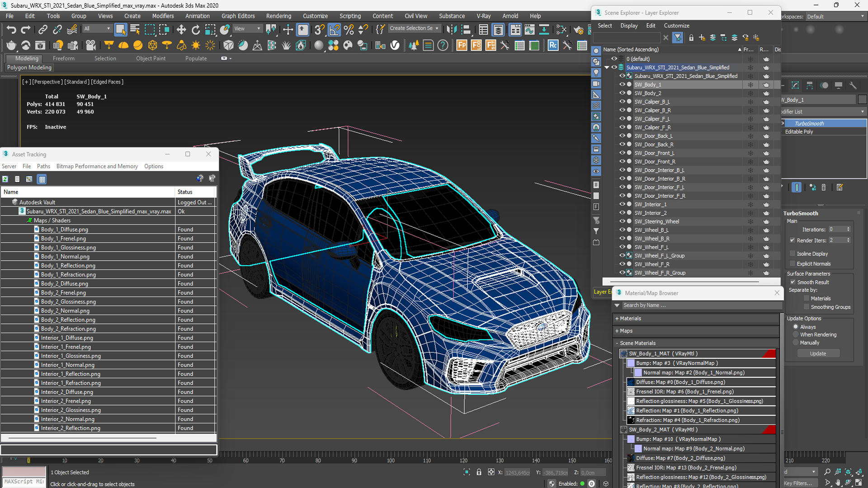Screen dimensions: 868x488
Task: Toggle the Percent Snap tool
Action: (x=349, y=30)
